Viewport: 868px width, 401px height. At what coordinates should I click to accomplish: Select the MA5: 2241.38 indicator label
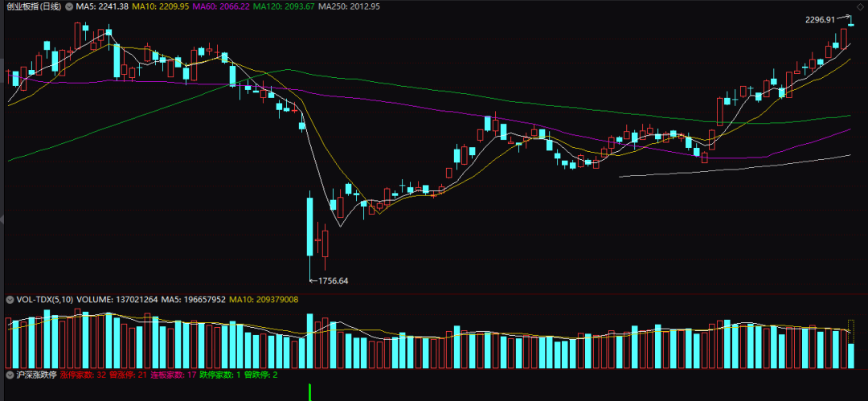click(103, 6)
